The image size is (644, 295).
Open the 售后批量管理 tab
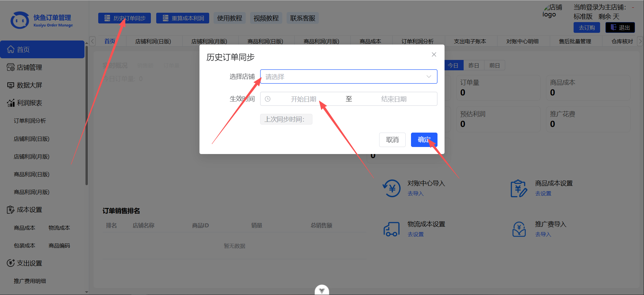click(575, 41)
